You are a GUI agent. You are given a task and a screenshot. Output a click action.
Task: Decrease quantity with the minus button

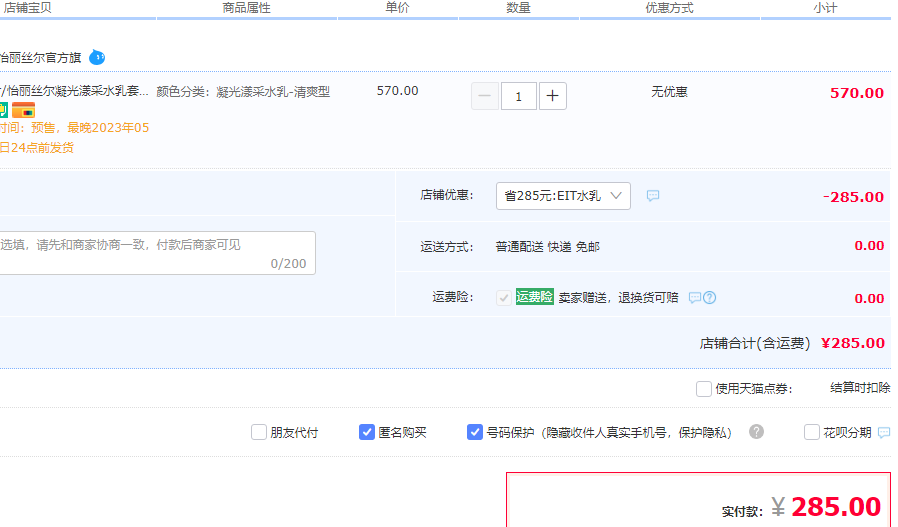pyautogui.click(x=485, y=96)
